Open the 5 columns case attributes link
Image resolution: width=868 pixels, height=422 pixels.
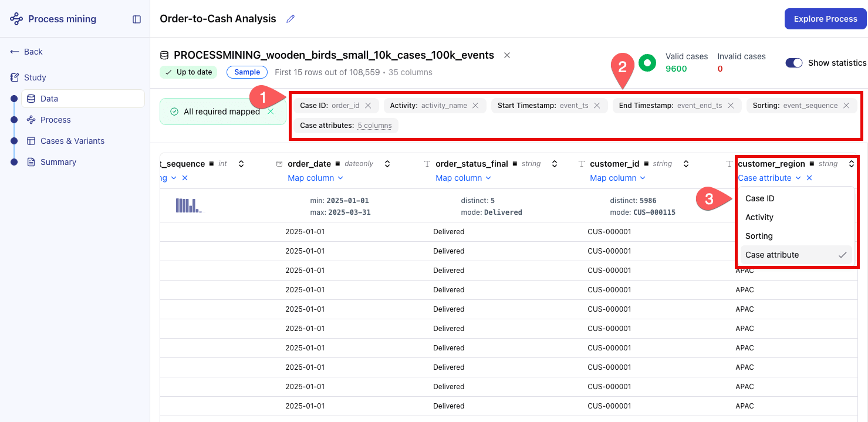(x=374, y=126)
